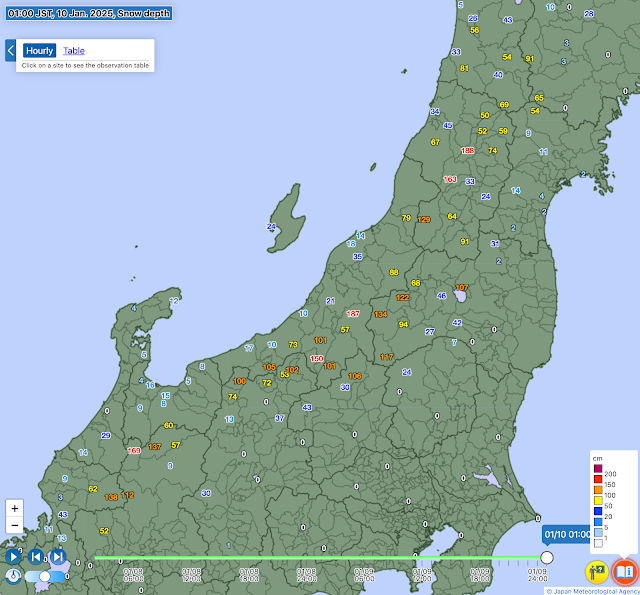Open the yellow guidance icon button
This screenshot has height=595, width=640.
[x=597, y=572]
